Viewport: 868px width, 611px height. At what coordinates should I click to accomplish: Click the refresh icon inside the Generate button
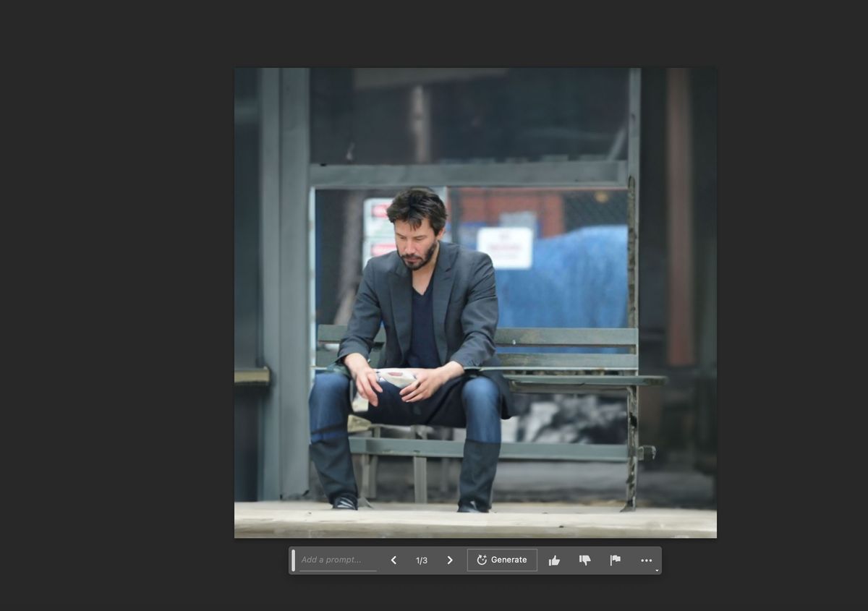(x=482, y=559)
